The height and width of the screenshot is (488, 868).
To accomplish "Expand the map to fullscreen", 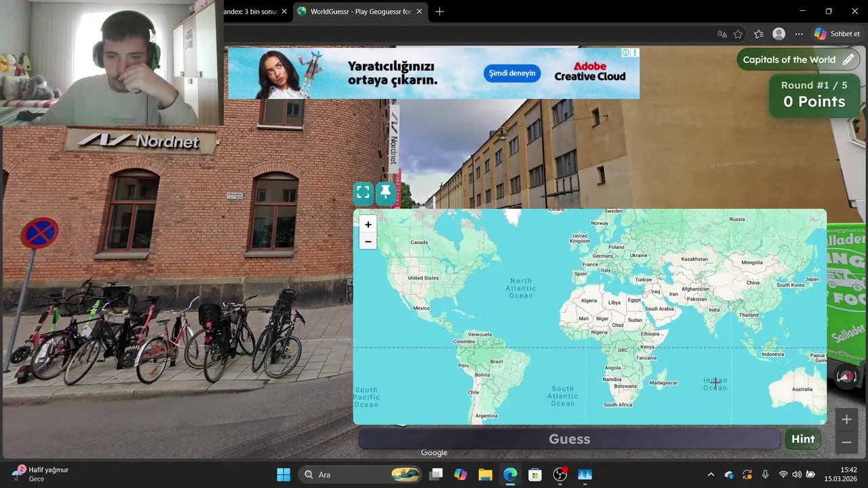I will (363, 192).
